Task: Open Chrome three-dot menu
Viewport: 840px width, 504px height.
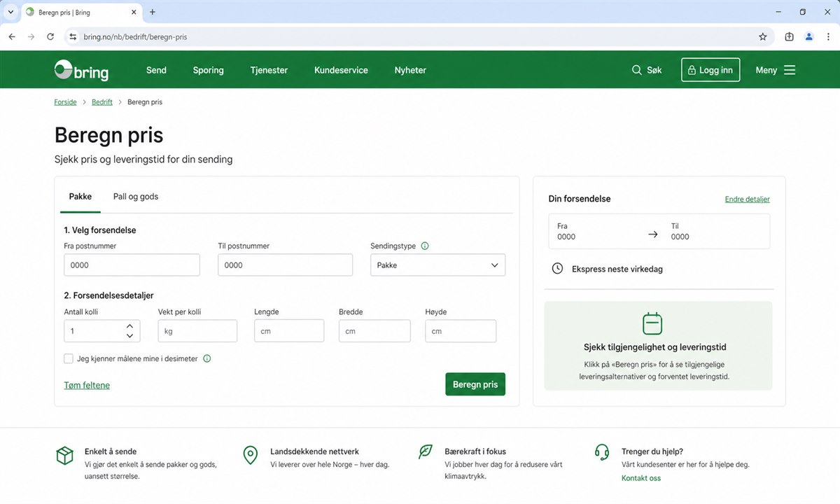Action: click(x=829, y=36)
